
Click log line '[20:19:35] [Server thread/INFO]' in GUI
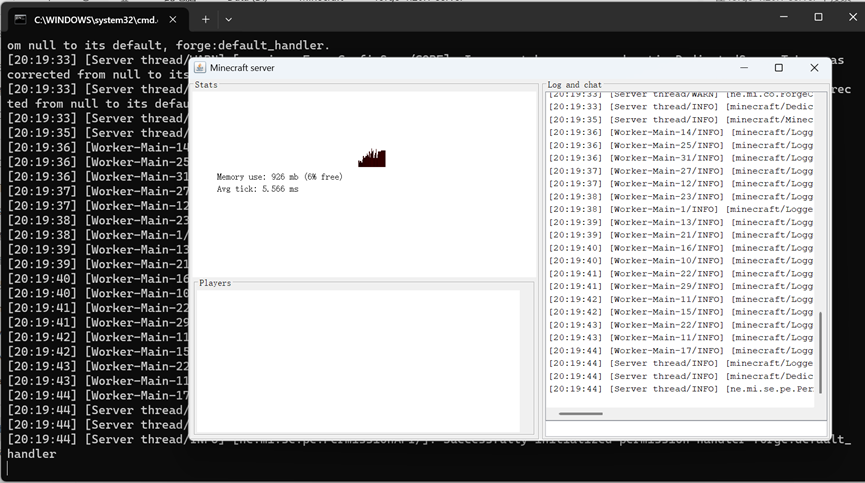681,120
